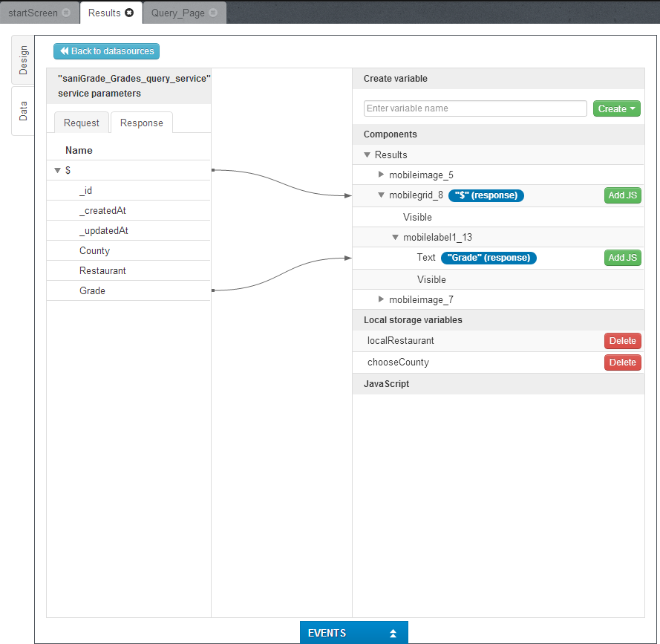
Task: Open the Design side tab
Action: [23, 59]
